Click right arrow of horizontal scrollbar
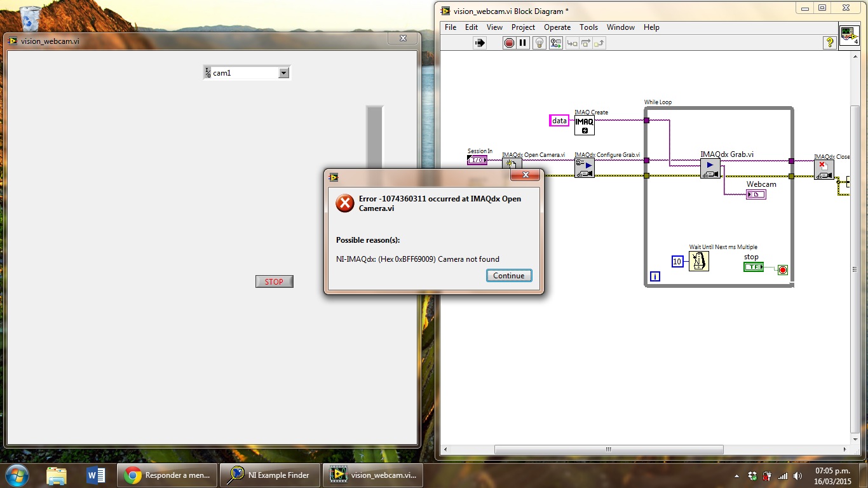This screenshot has height=488, width=868. pyautogui.click(x=844, y=449)
